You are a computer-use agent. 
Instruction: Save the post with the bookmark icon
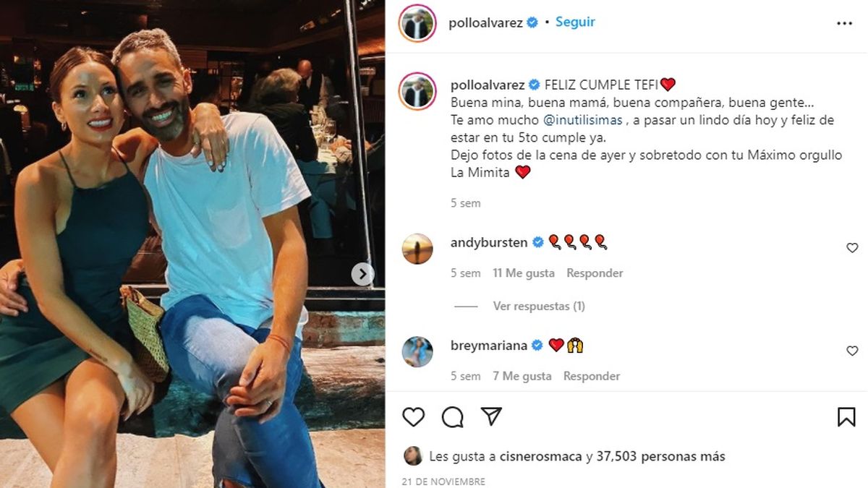click(846, 417)
